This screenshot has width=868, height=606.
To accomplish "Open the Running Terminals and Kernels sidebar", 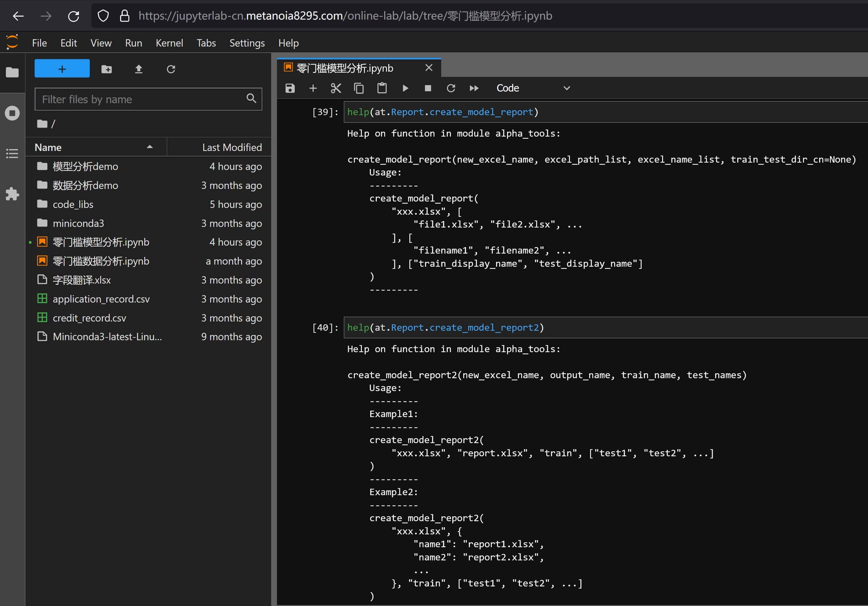I will point(12,113).
